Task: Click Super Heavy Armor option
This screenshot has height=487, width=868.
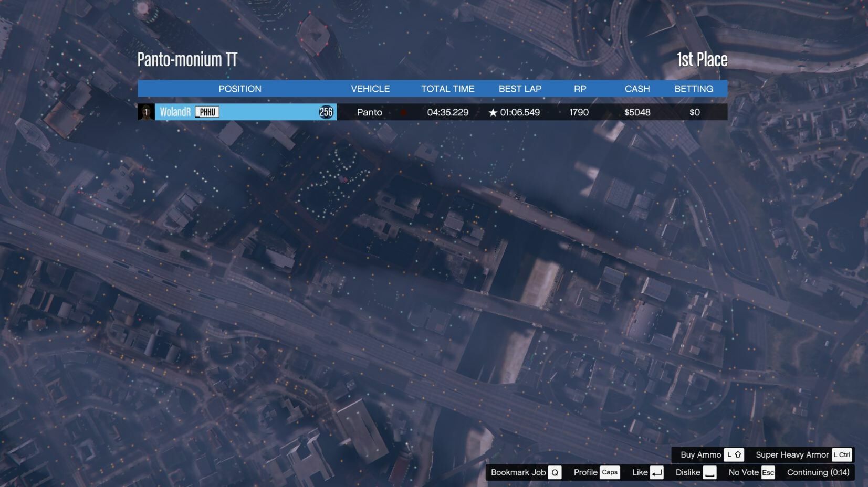Action: click(792, 454)
